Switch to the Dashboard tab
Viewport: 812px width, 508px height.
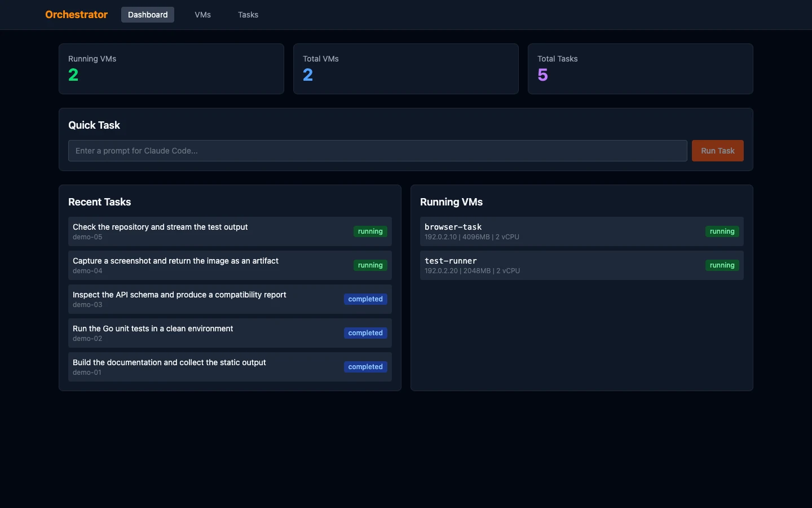[x=148, y=15]
